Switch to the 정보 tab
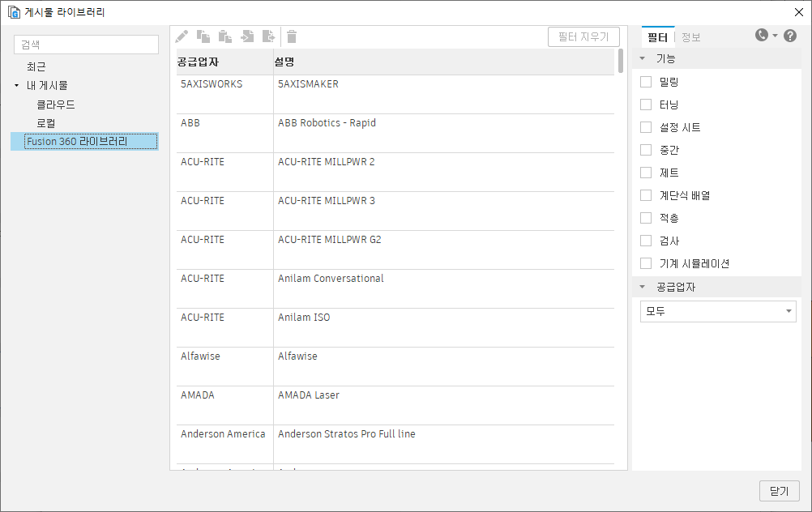This screenshot has height=512, width=812. [690, 37]
